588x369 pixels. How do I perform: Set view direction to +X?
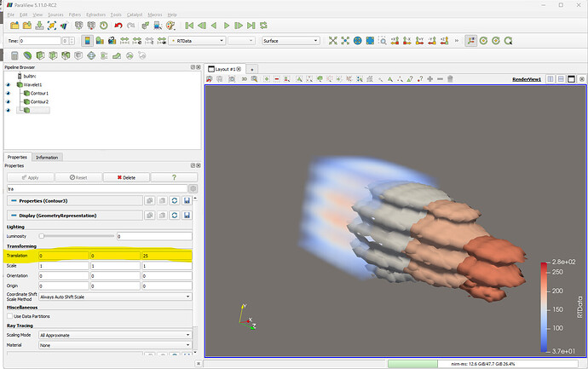[x=395, y=41]
